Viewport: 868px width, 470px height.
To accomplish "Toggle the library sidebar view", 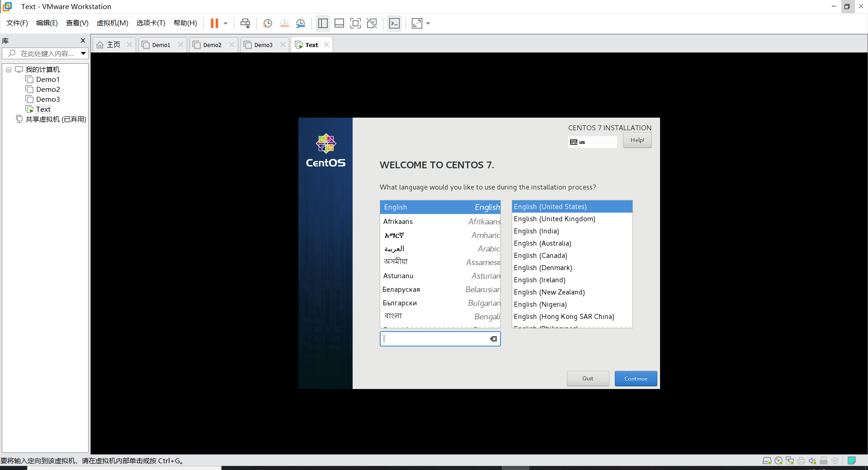I will [x=323, y=24].
